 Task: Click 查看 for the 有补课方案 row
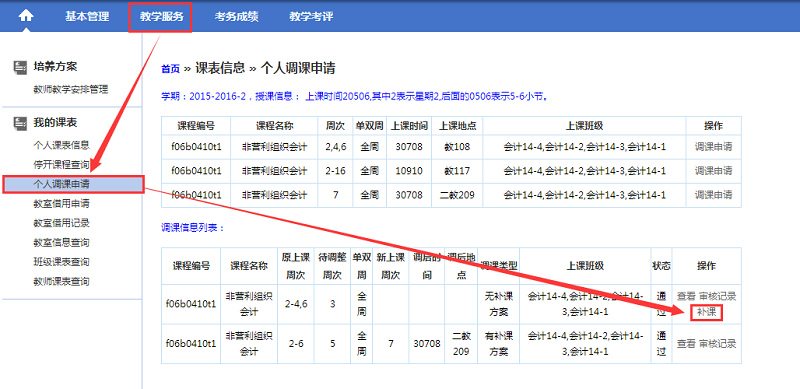pyautogui.click(x=686, y=344)
